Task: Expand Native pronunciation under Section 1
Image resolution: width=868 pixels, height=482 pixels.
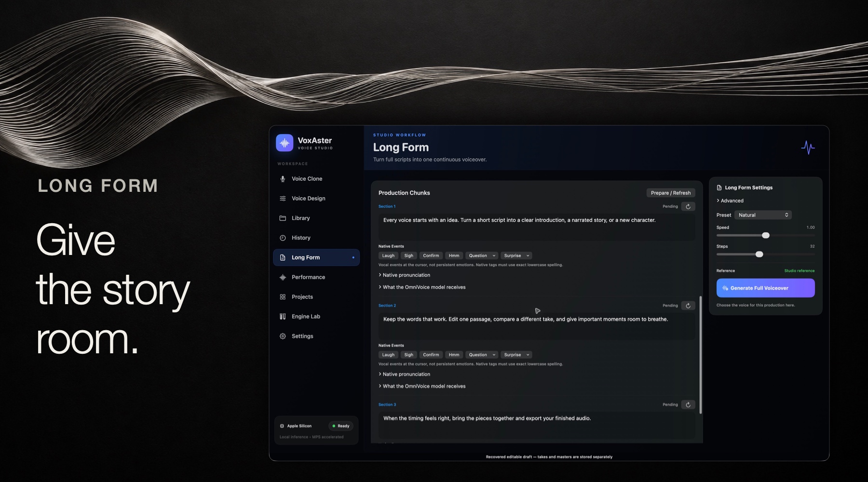Action: [x=404, y=275]
